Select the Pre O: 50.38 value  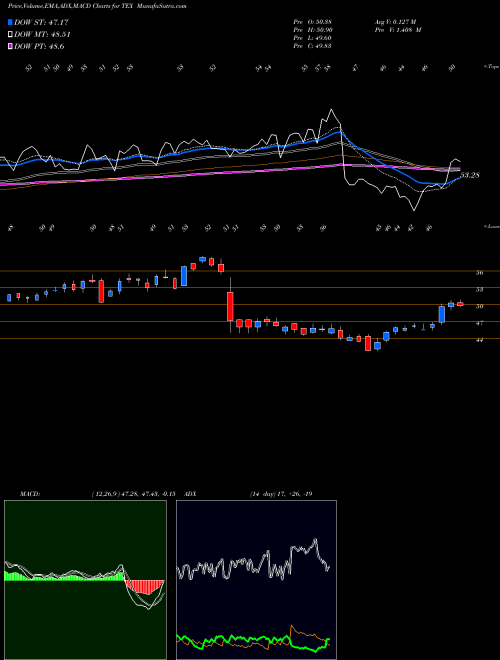pyautogui.click(x=312, y=22)
